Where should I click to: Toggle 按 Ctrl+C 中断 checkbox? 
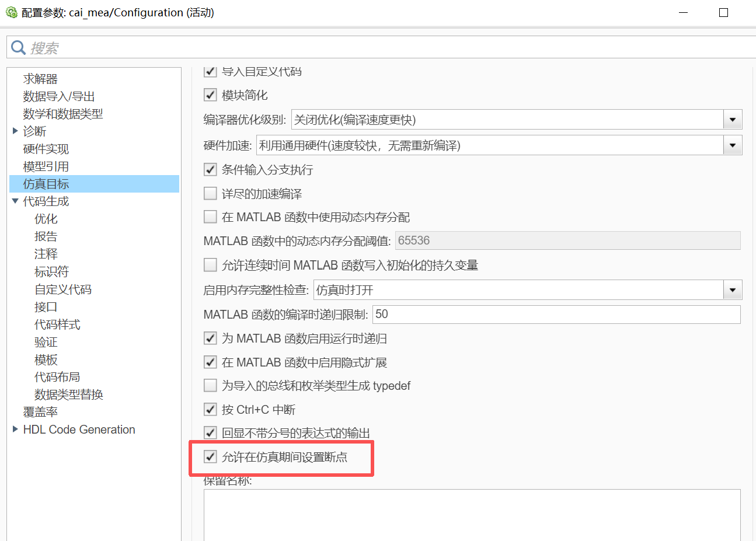click(210, 409)
